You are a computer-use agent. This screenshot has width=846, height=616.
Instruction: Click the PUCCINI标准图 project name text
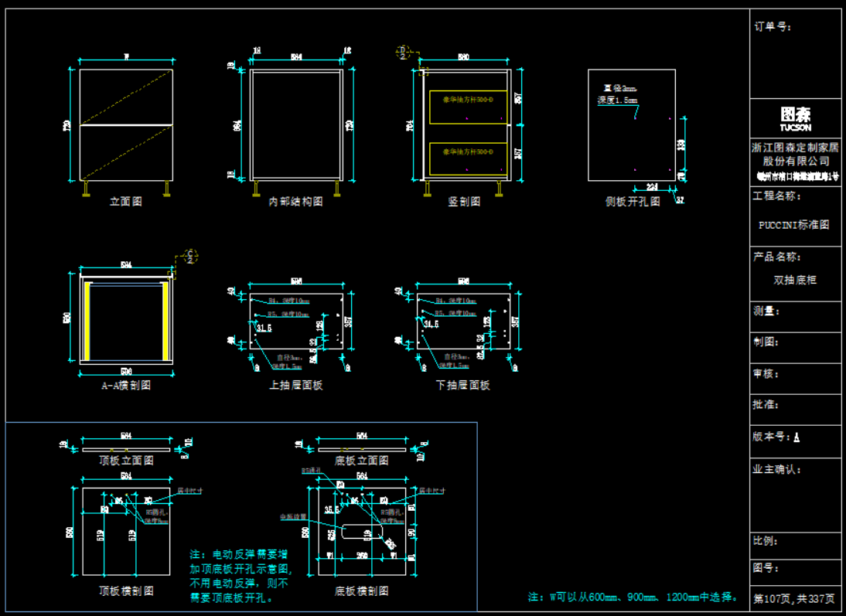click(794, 225)
